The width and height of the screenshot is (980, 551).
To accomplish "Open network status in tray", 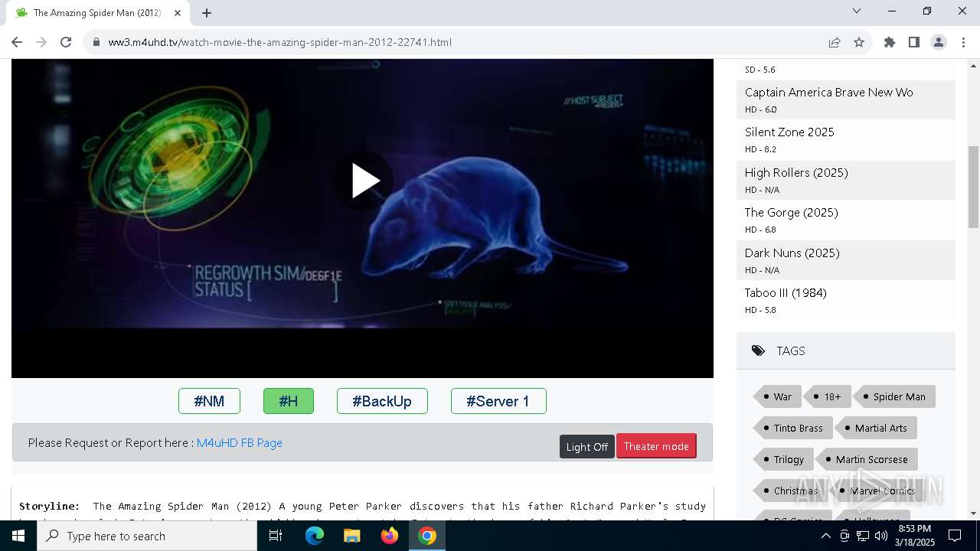I will point(863,536).
